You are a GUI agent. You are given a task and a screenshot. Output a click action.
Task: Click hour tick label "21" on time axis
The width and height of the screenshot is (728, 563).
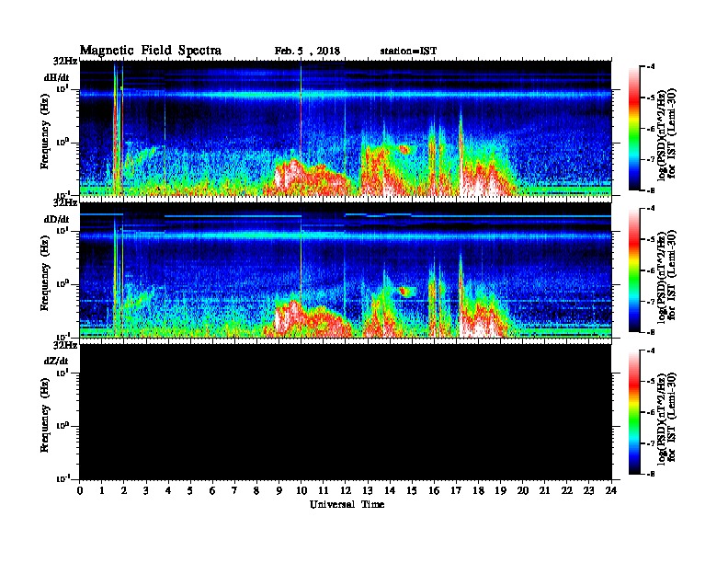[x=544, y=491]
